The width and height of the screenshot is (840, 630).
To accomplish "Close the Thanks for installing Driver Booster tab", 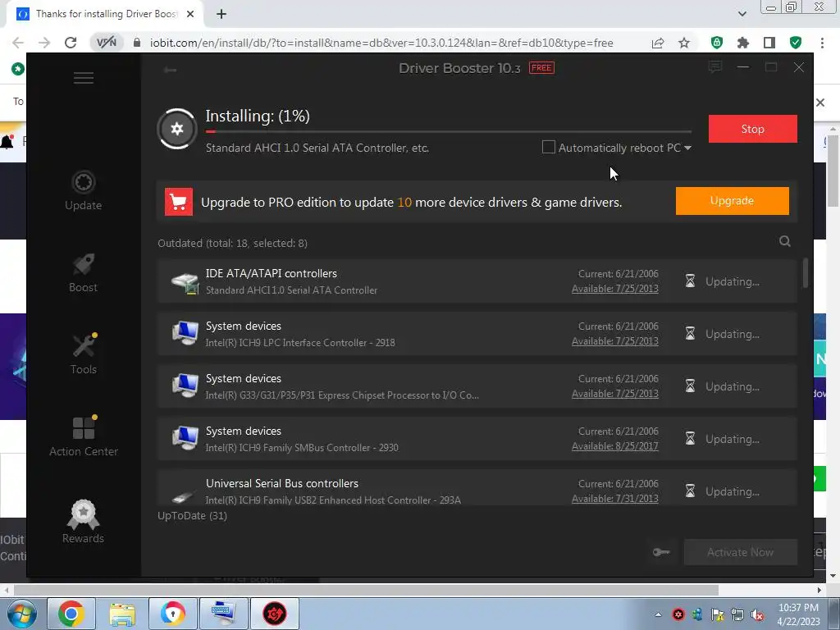I will [x=190, y=14].
